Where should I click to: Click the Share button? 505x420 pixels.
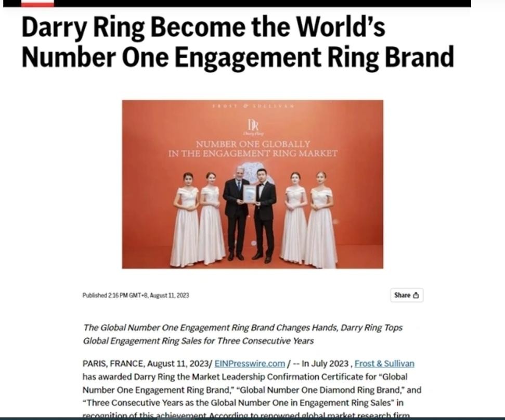pyautogui.click(x=407, y=295)
